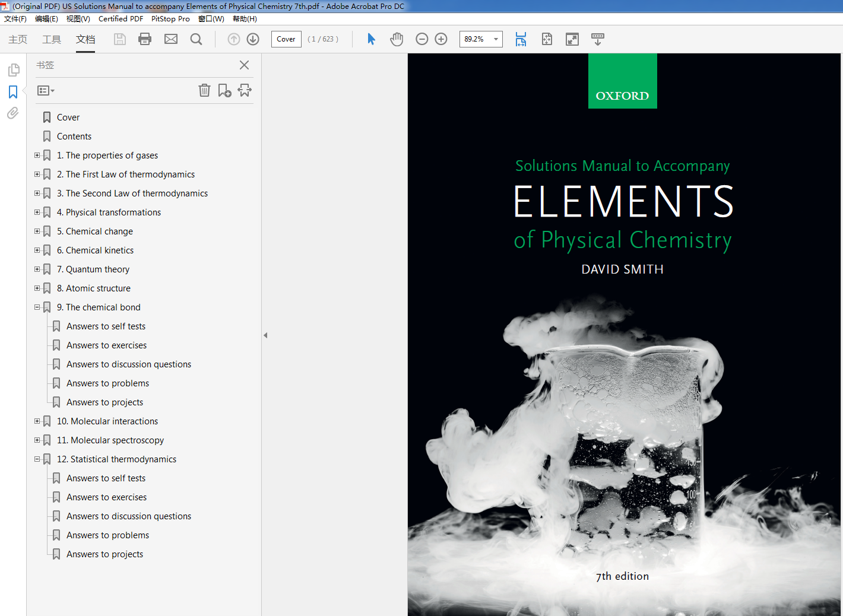Image resolution: width=843 pixels, height=616 pixels.
Task: Open the page thumbnails panel icon
Action: (x=13, y=70)
